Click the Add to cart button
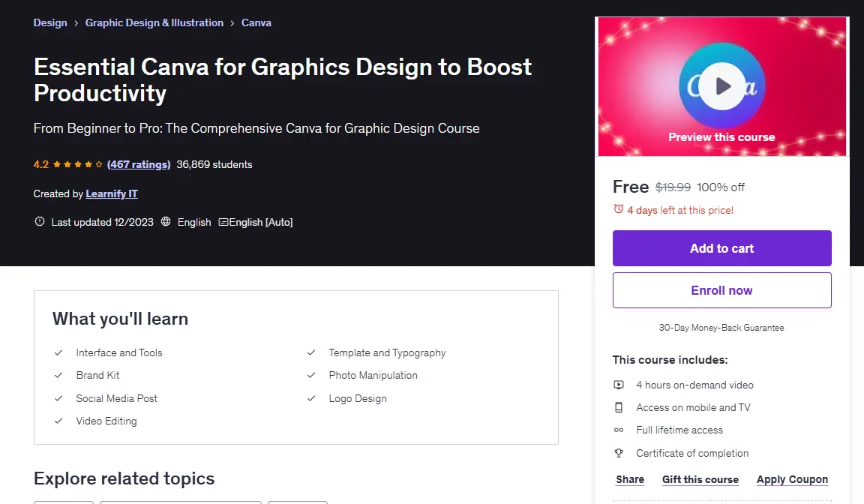Viewport: 864px width, 504px height. [721, 248]
